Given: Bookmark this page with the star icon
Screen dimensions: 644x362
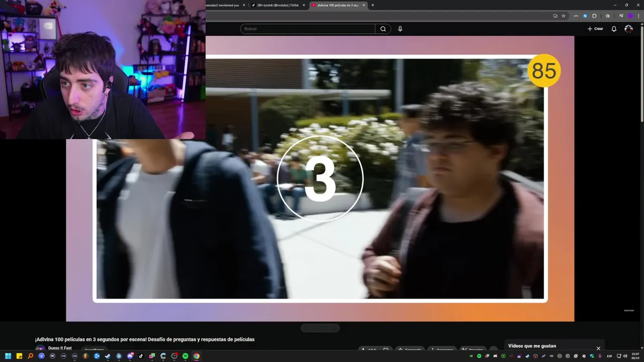Looking at the screenshot, I should click(563, 16).
